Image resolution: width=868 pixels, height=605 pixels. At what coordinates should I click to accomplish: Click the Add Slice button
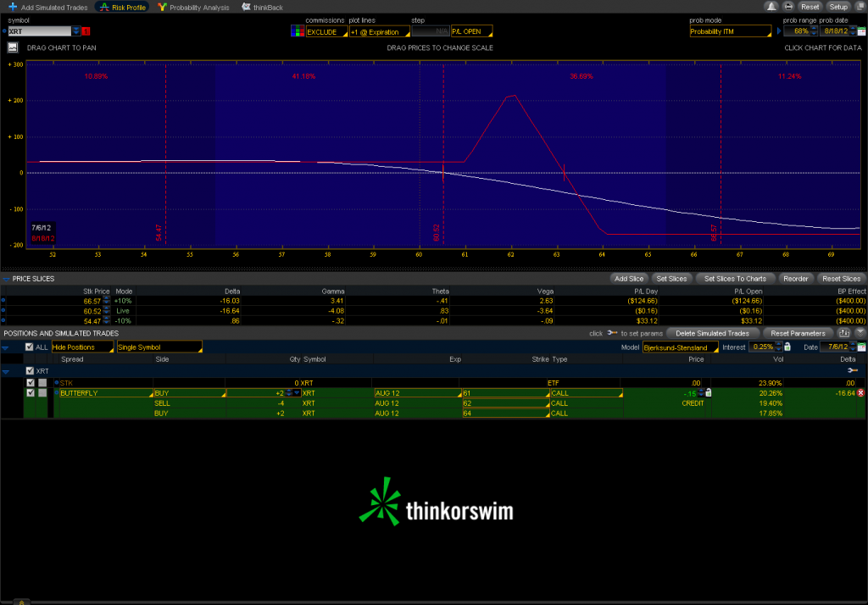[629, 279]
